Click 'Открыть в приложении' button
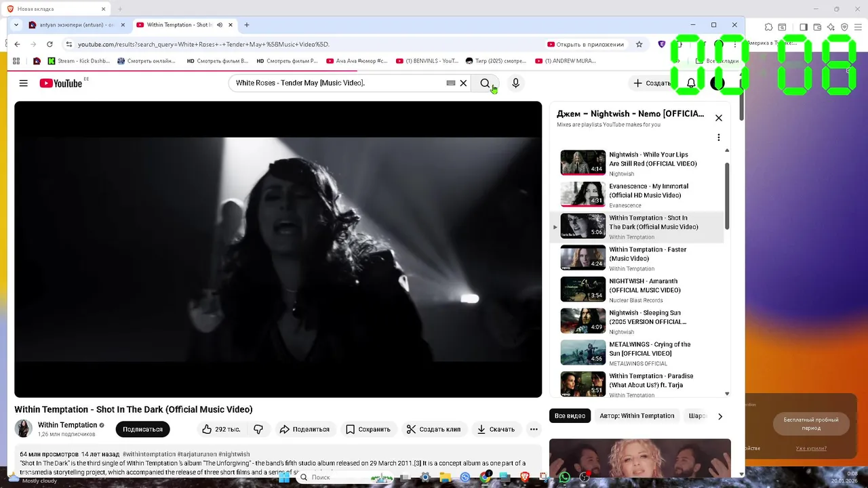The width and height of the screenshot is (868, 488). click(x=586, y=44)
